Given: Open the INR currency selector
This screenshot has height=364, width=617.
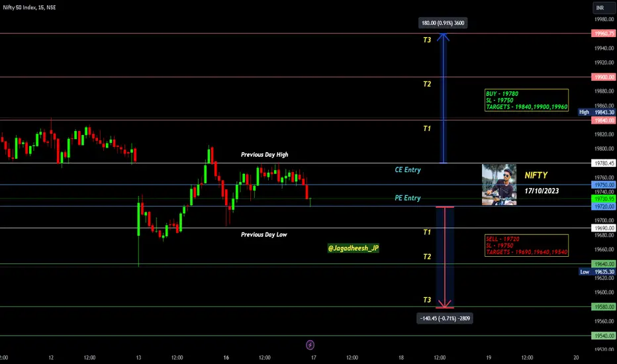Looking at the screenshot, I should [604, 7].
